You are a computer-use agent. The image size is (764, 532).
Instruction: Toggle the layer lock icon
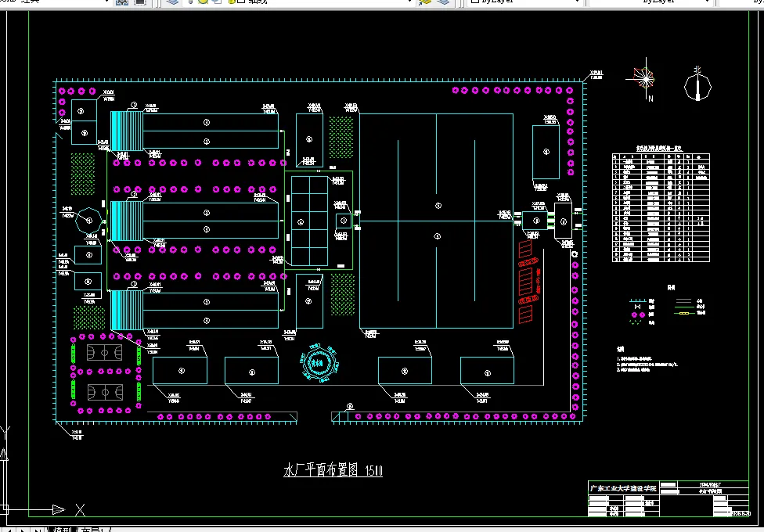231,2
